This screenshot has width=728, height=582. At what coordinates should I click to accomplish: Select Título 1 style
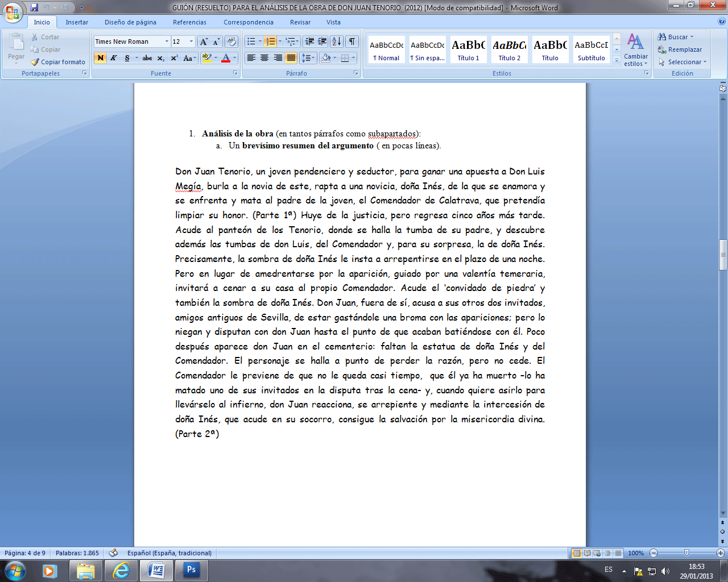(469, 50)
